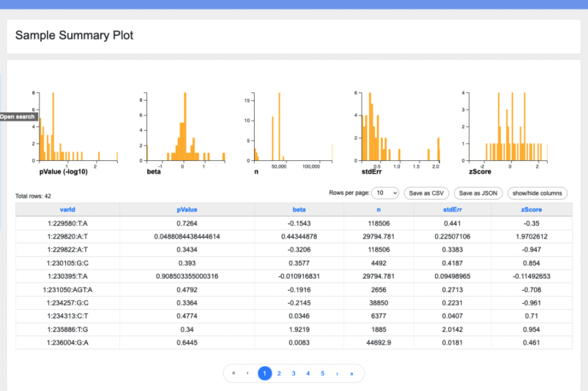The height and width of the screenshot is (391, 588).
Task: Click stdErr value 2.0142
Action: (x=452, y=330)
